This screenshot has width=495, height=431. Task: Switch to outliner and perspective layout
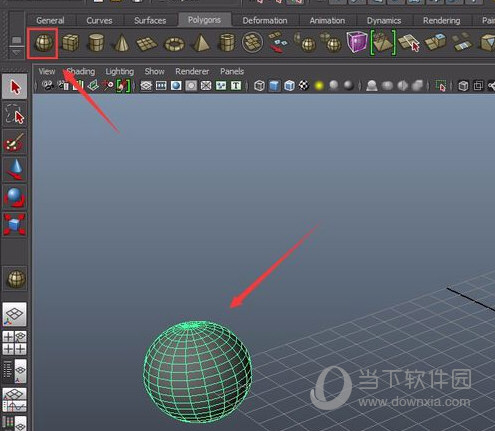point(15,371)
